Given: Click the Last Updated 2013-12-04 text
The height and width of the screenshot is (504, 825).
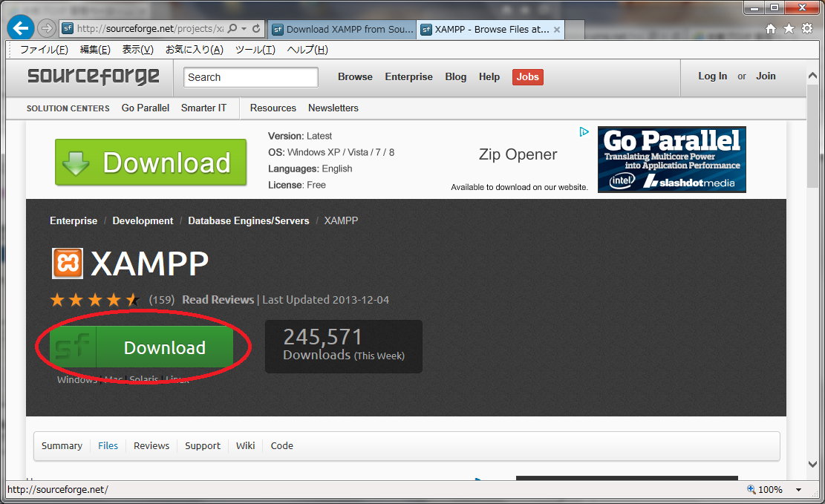Looking at the screenshot, I should [326, 300].
